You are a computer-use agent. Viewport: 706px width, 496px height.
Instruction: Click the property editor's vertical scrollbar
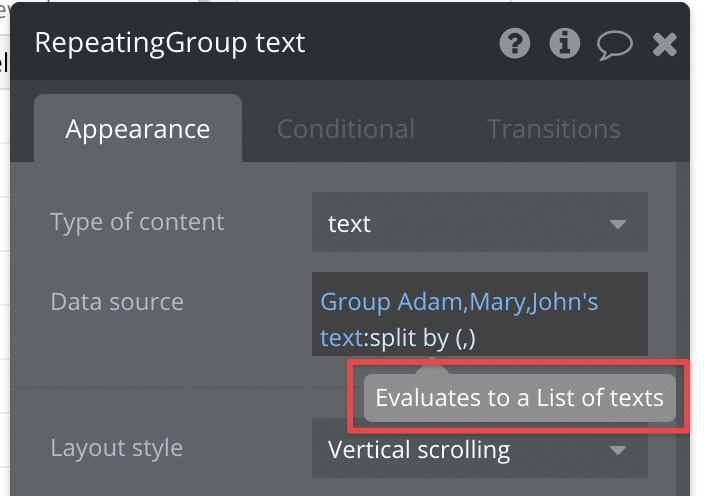(x=683, y=329)
